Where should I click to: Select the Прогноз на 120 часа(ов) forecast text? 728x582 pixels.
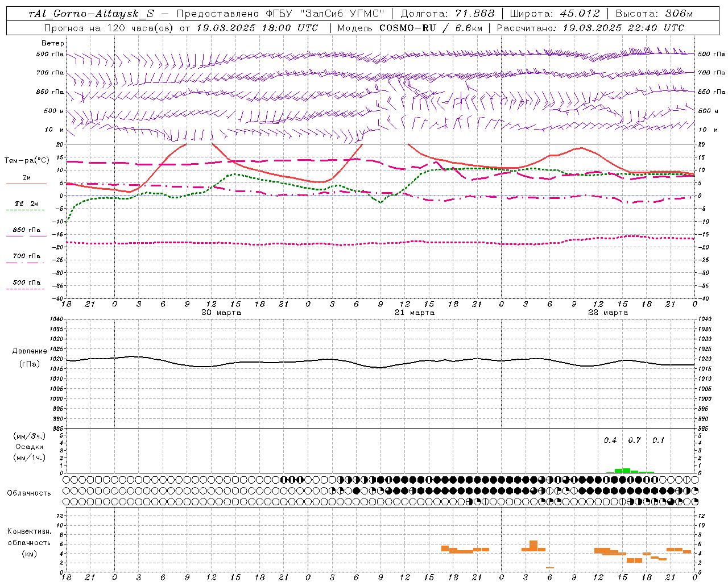click(109, 28)
